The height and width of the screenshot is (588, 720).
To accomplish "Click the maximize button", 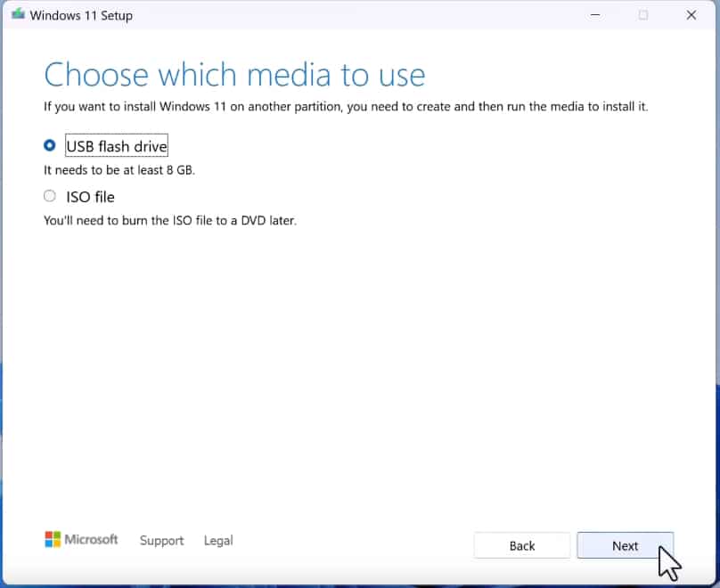I will click(642, 14).
